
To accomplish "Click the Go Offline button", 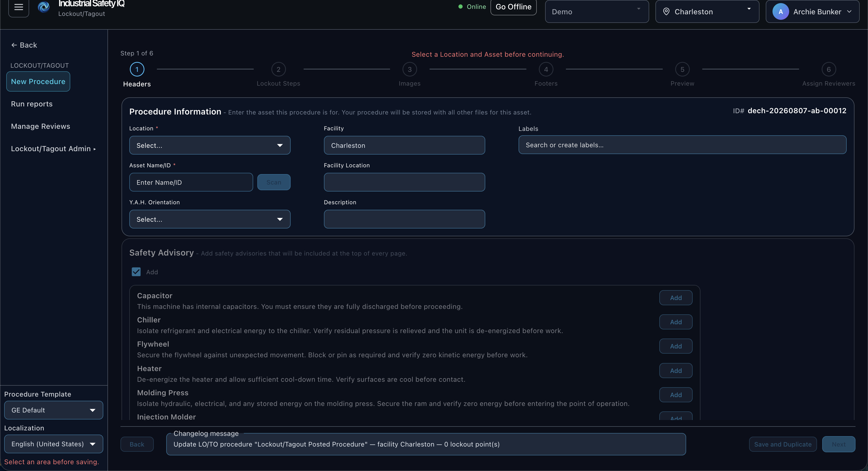I will (x=514, y=7).
